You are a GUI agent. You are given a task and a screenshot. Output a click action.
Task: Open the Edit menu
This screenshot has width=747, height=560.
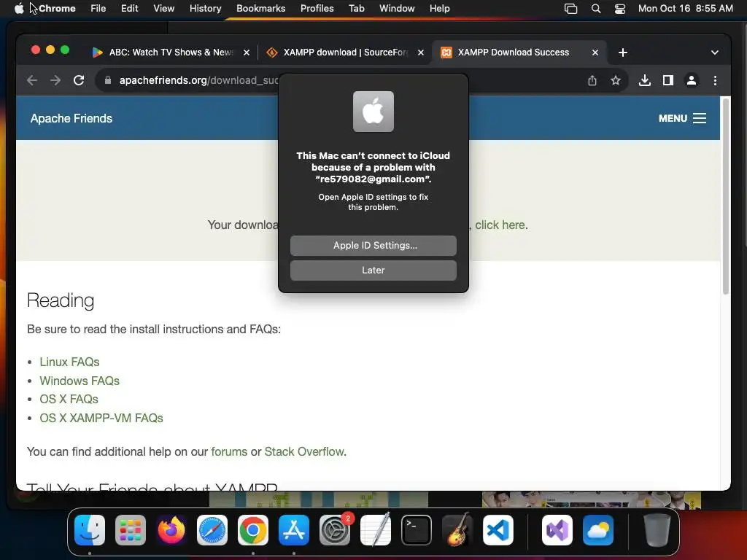130,9
